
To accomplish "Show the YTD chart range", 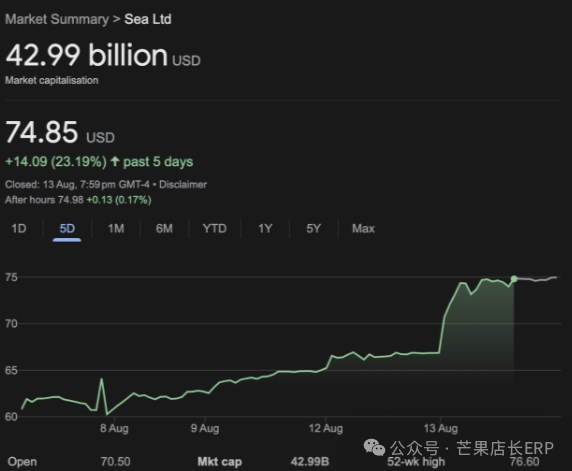I will [215, 229].
